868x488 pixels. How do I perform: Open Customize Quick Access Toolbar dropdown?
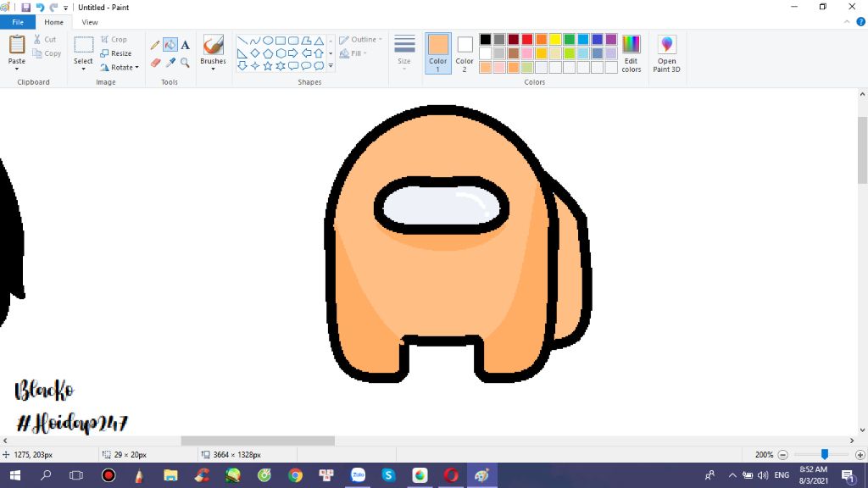pos(65,8)
